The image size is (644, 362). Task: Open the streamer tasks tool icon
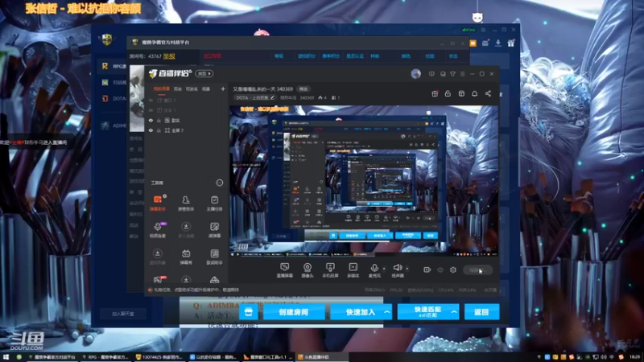click(x=214, y=203)
